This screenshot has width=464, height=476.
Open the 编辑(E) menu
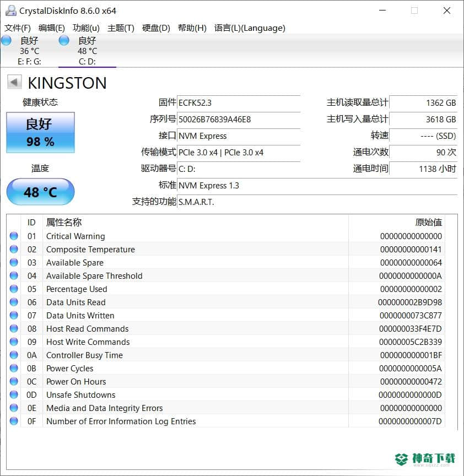[52, 28]
